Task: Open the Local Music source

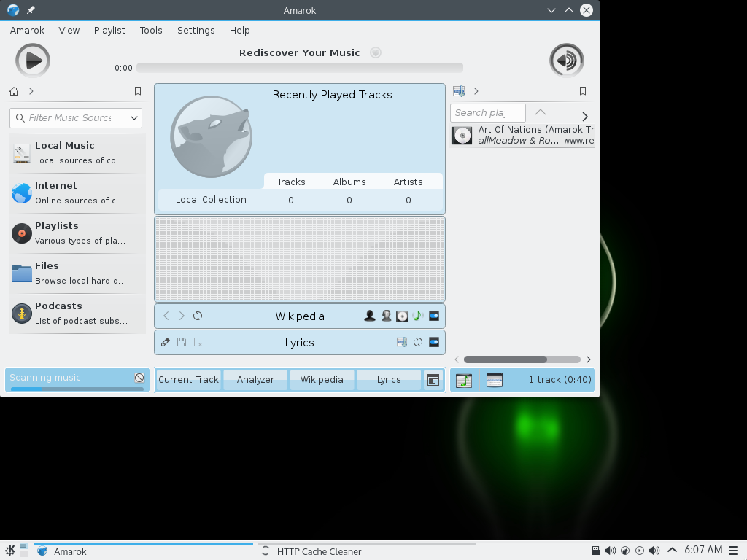Action: (x=77, y=152)
